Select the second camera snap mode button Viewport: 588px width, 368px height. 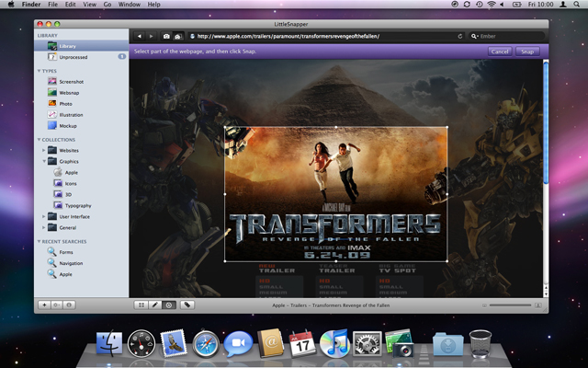pos(178,36)
